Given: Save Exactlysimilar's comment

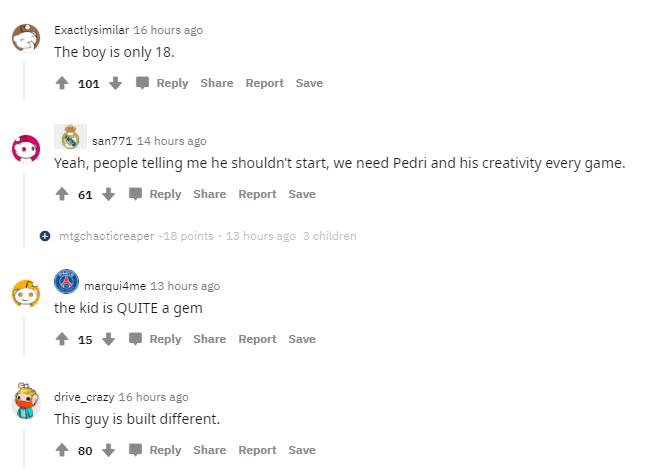Looking at the screenshot, I should tap(309, 83).
